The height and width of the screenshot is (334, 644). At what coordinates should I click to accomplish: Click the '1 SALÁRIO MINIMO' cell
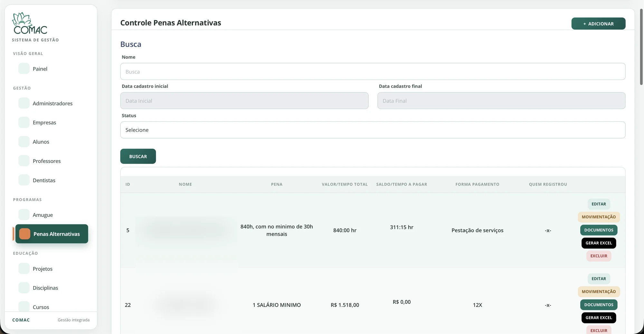coord(277,305)
